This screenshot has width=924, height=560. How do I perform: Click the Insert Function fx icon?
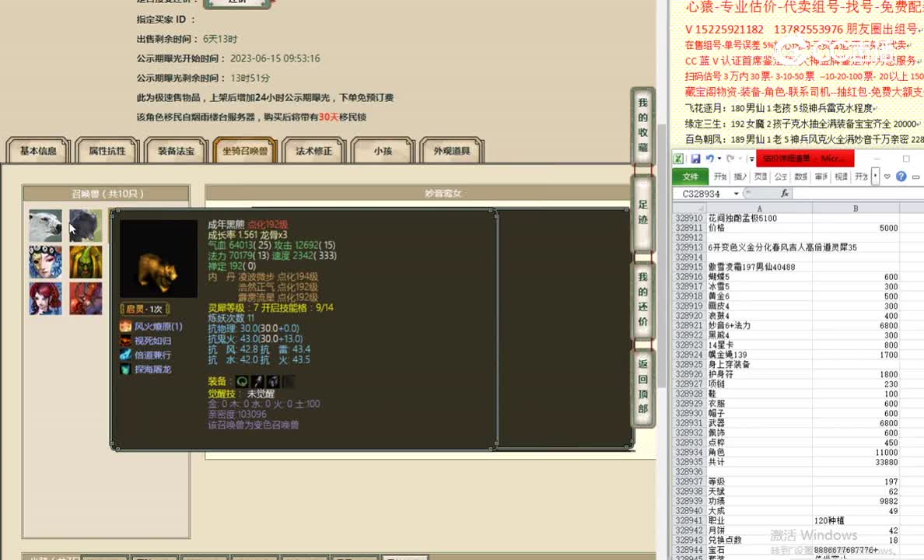(785, 193)
